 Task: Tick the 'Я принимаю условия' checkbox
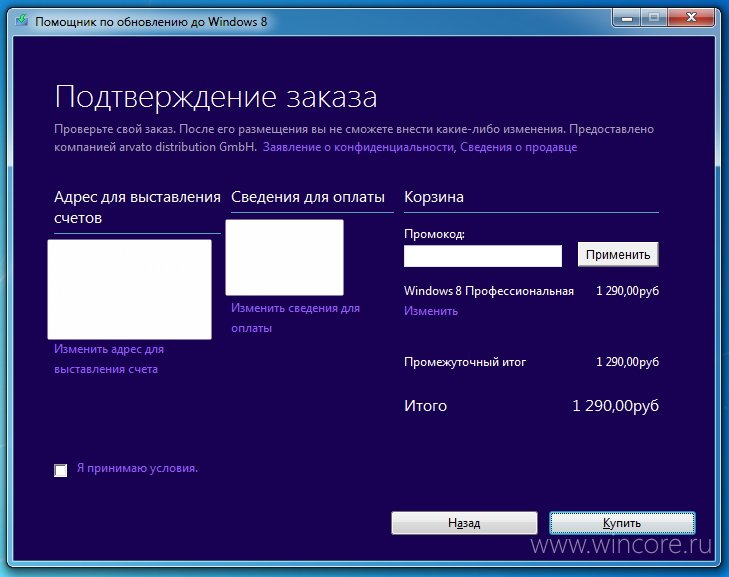pos(60,470)
